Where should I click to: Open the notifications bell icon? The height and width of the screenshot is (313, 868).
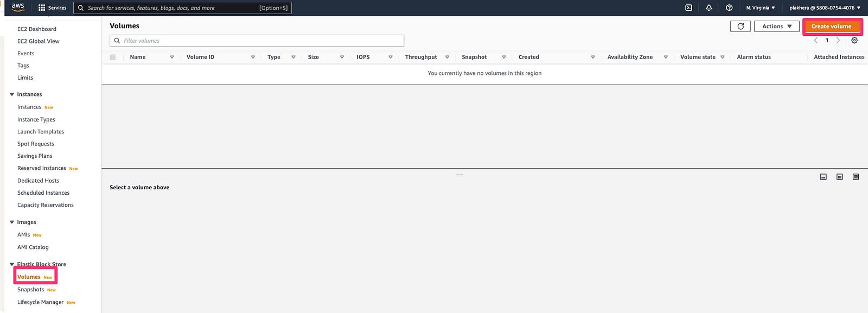click(709, 8)
